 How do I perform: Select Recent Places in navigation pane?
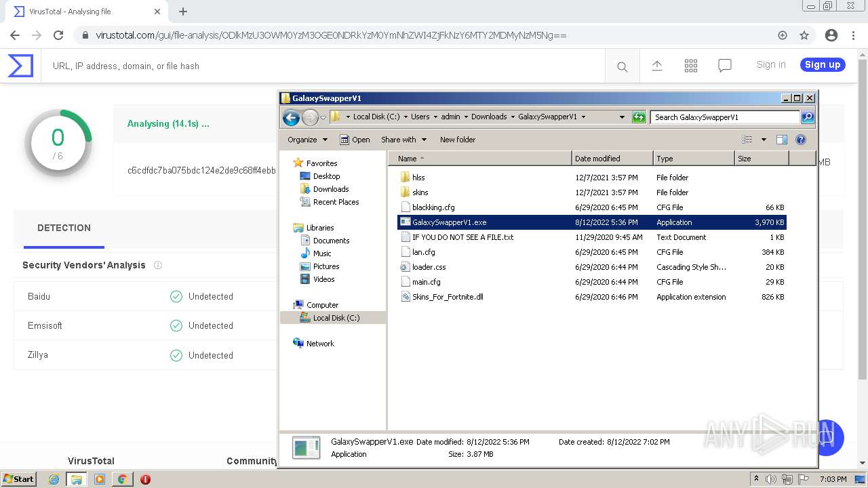330,202
